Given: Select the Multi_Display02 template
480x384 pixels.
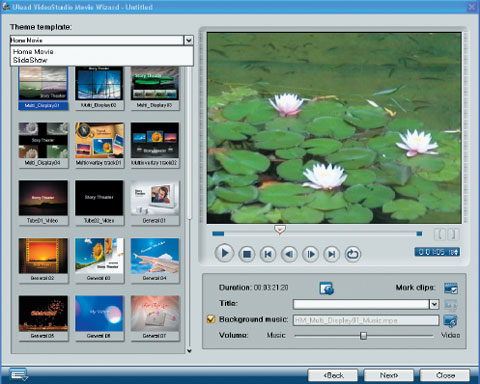Looking at the screenshot, I should [99, 88].
